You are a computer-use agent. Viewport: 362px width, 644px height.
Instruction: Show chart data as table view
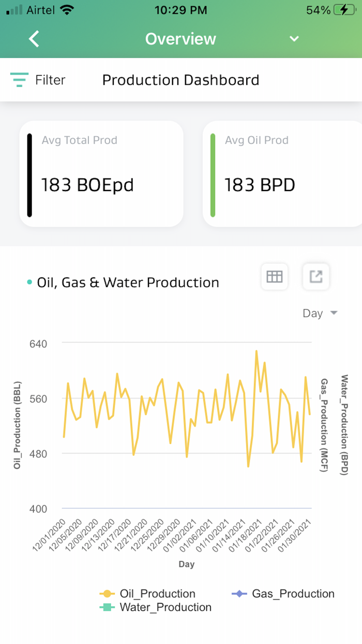274,276
